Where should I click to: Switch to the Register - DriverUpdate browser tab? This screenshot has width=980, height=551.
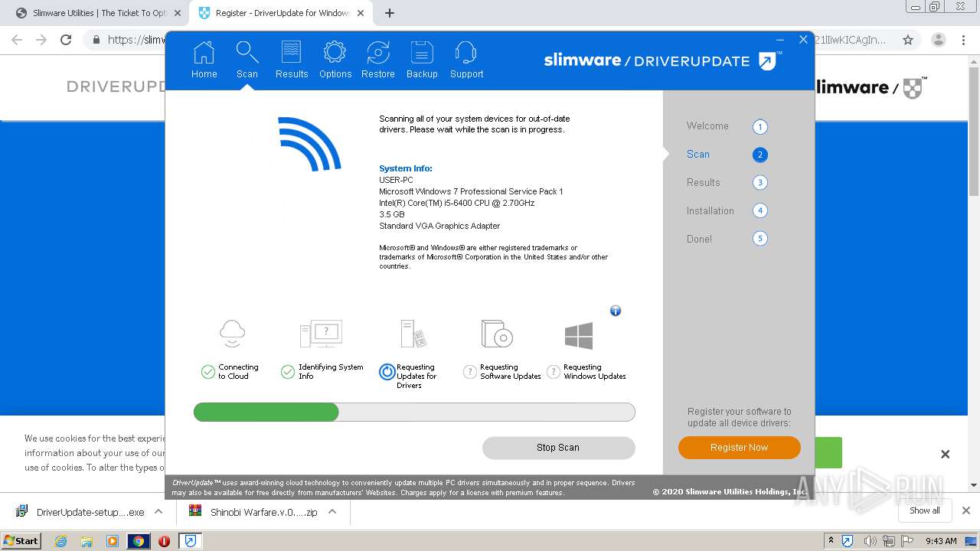280,13
